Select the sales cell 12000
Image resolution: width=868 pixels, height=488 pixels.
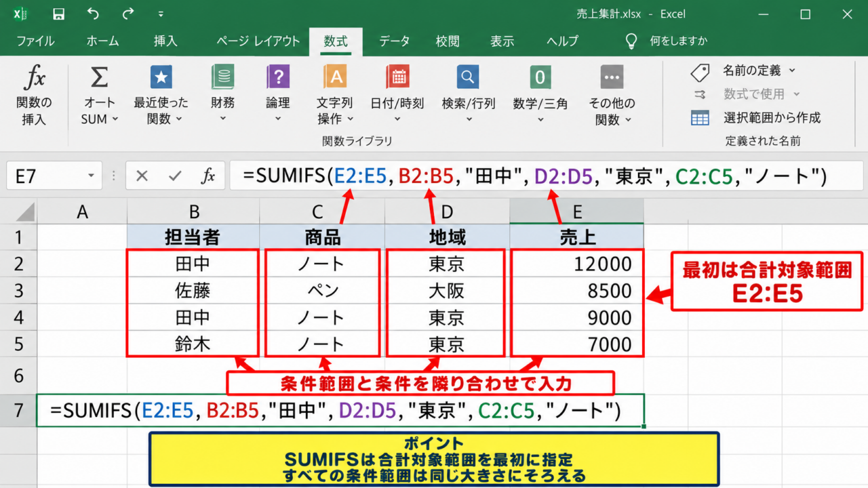(577, 264)
